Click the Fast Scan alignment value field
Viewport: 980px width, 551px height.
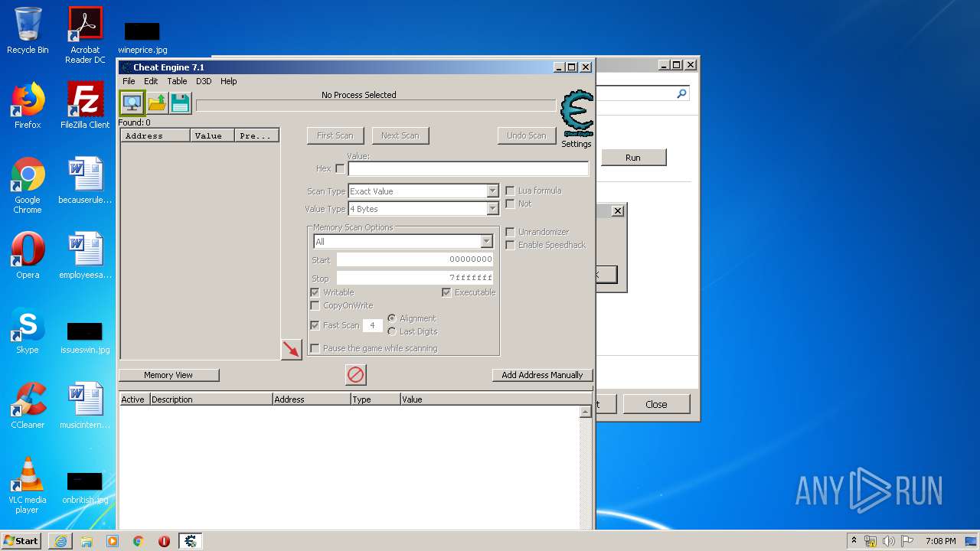(x=372, y=325)
